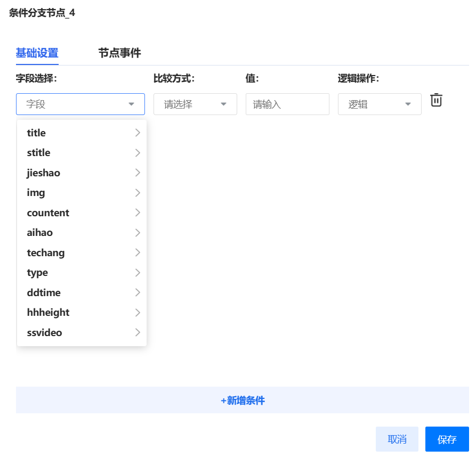
Task: Expand the img field chevron arrow
Action: (x=138, y=193)
